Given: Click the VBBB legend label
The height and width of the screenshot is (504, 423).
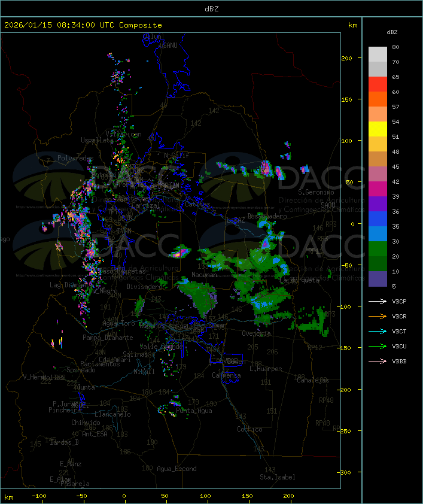Looking at the screenshot, I should [399, 362].
